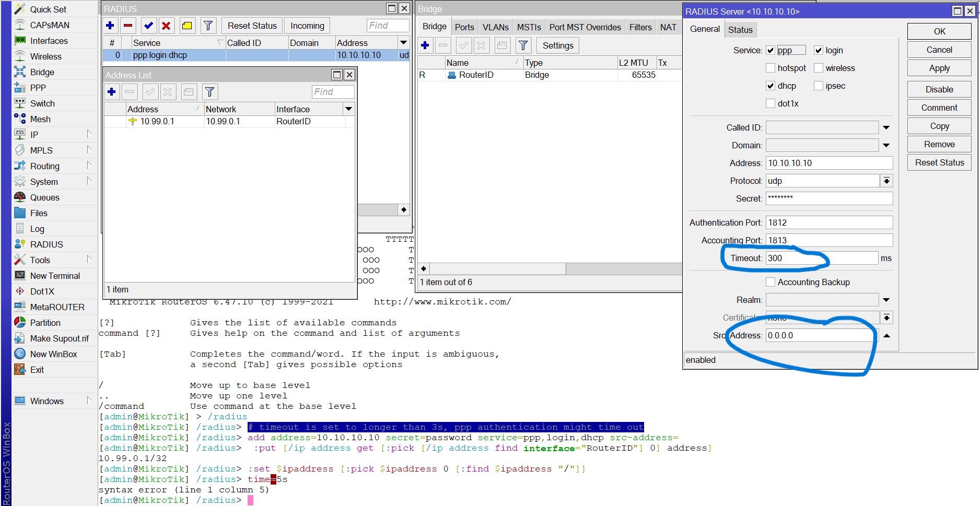
Task: Click the Incoming button
Action: pyautogui.click(x=307, y=26)
